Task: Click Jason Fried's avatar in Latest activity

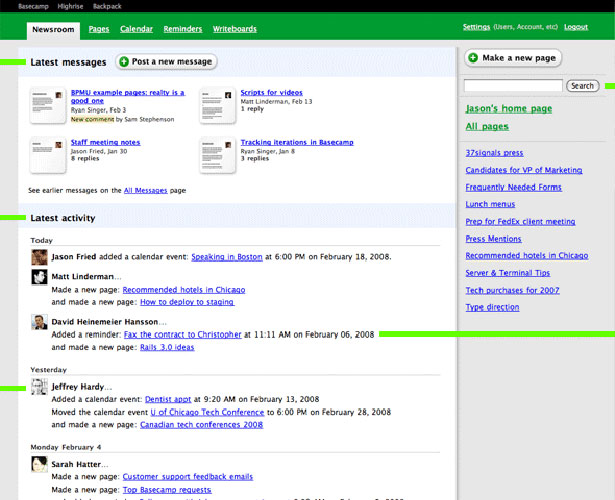Action: (39, 257)
